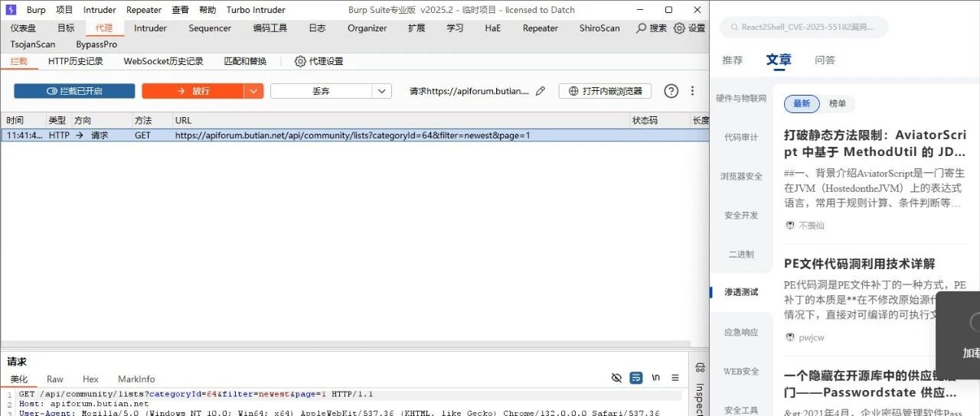The height and width of the screenshot is (416, 980).
Task: Open the HTTP历史记录 sub-tab
Action: click(x=75, y=61)
